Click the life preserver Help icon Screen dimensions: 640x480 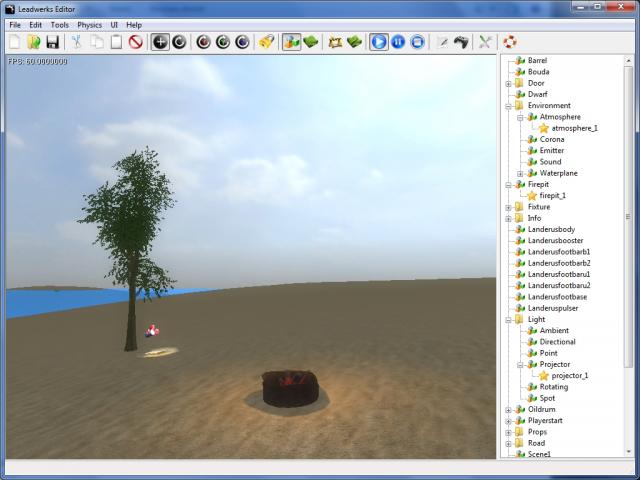click(x=509, y=42)
